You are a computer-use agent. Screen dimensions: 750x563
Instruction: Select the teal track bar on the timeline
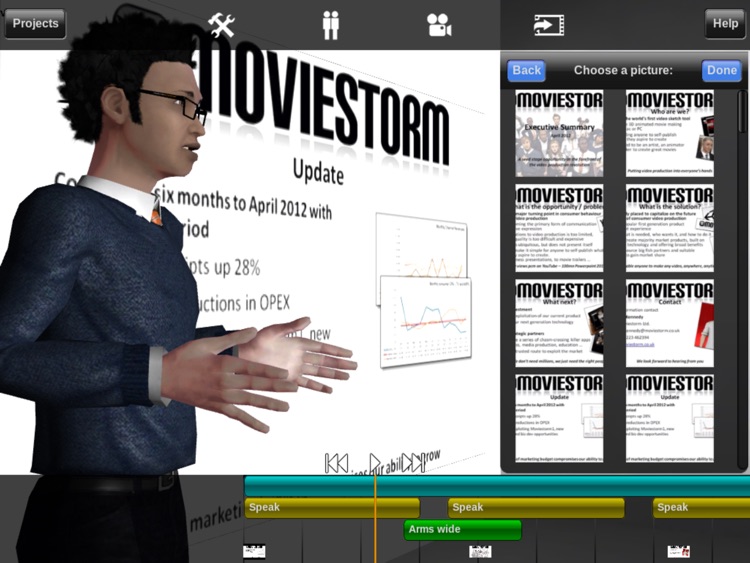(497, 486)
